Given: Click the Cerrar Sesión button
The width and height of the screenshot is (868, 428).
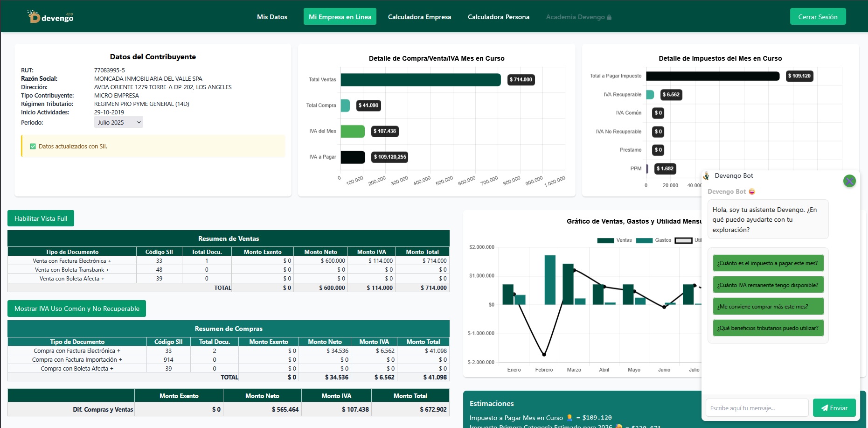Looking at the screenshot, I should pos(817,17).
